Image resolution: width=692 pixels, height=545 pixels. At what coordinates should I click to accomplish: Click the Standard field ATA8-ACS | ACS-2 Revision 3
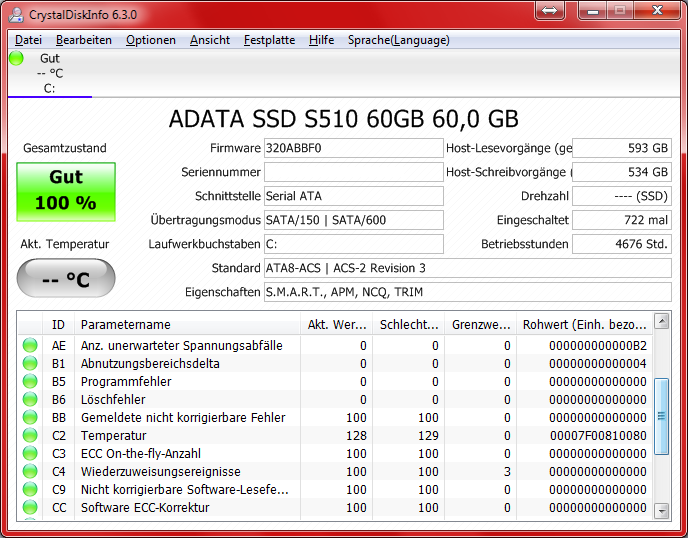(x=468, y=268)
